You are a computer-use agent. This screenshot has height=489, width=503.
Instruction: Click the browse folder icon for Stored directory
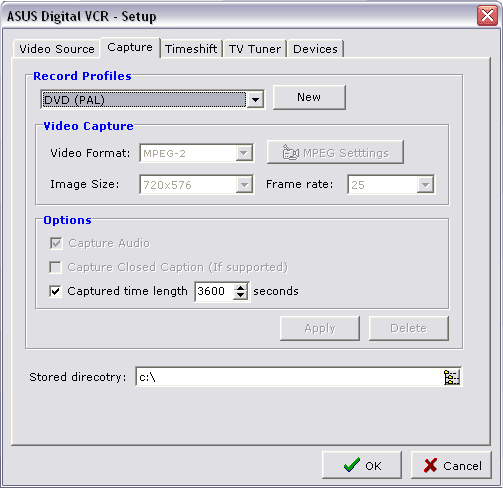point(451,377)
